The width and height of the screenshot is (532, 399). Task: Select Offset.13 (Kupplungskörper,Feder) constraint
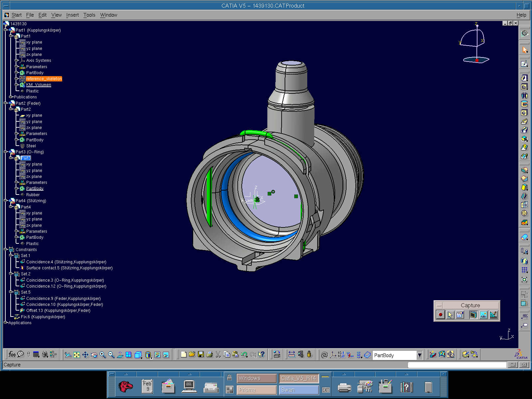(58, 311)
